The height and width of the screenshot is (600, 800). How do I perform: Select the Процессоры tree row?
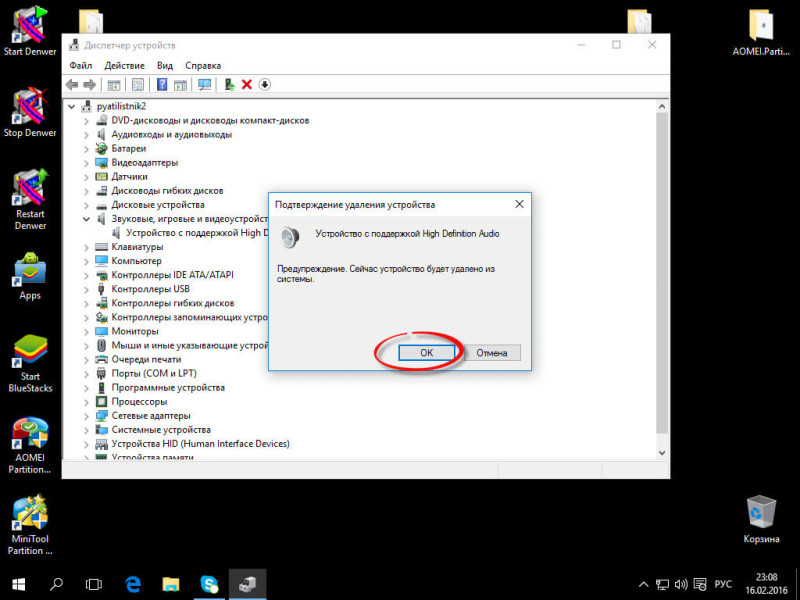(x=139, y=402)
